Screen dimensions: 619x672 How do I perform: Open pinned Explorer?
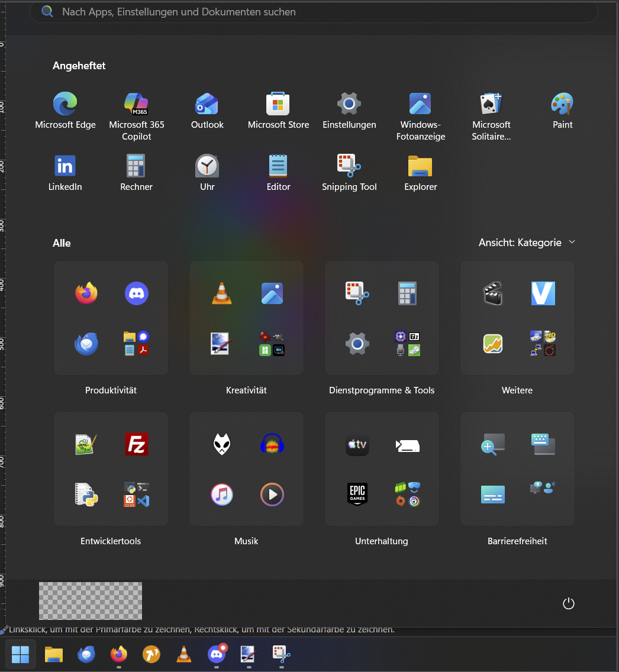[420, 172]
